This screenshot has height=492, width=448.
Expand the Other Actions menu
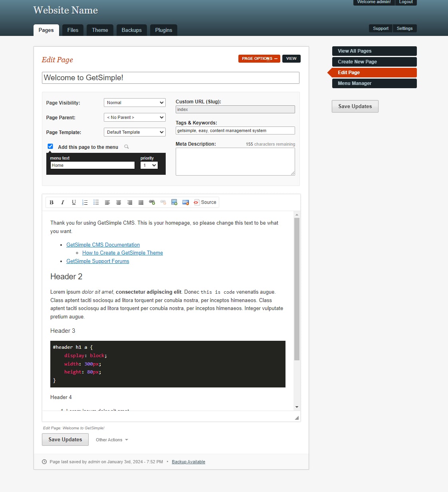[x=112, y=440]
